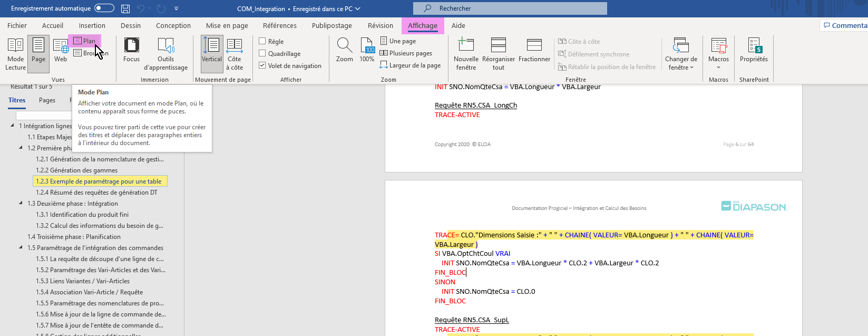Open the Publipostage tab
The image size is (868, 336).
[x=332, y=25]
